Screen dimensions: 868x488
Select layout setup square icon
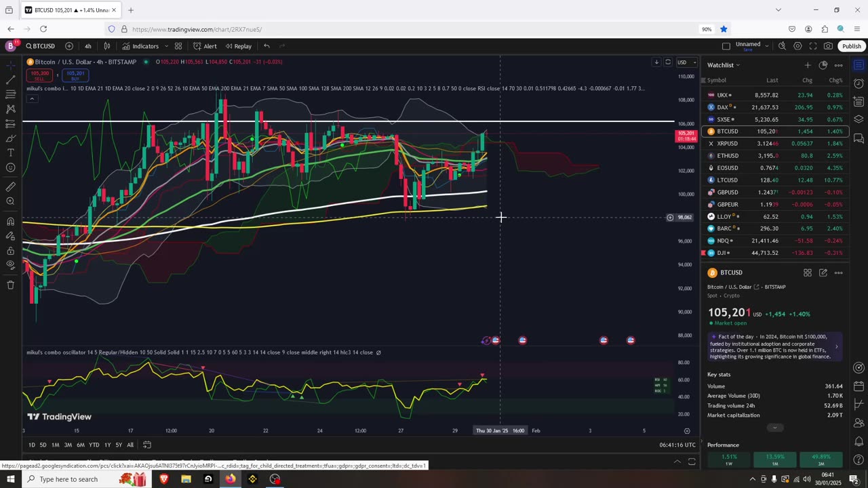pyautogui.click(x=726, y=46)
